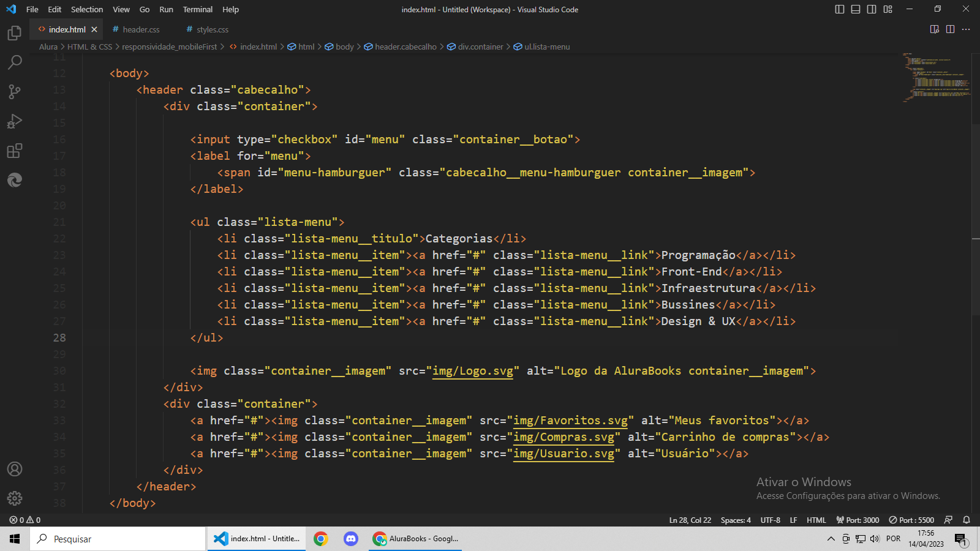Open Google Chrome from the taskbar

click(x=320, y=539)
